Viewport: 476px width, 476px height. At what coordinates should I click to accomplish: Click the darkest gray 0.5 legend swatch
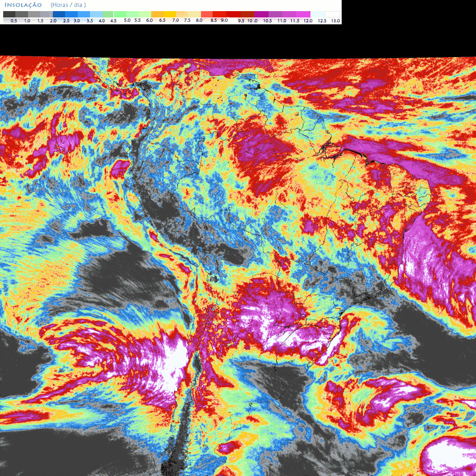[9, 14]
